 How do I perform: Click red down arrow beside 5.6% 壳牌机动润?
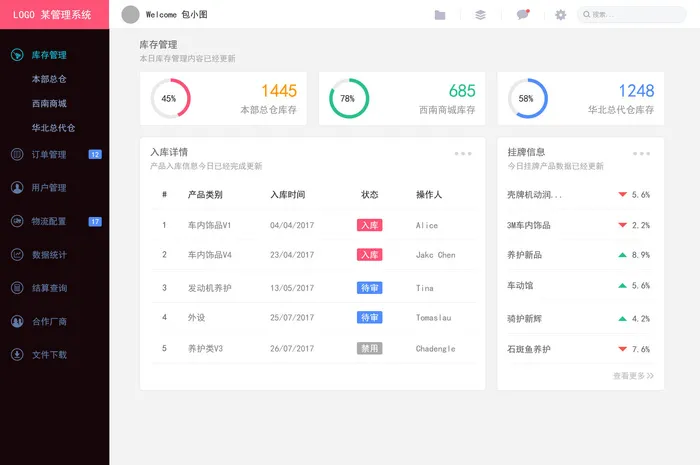coord(622,194)
